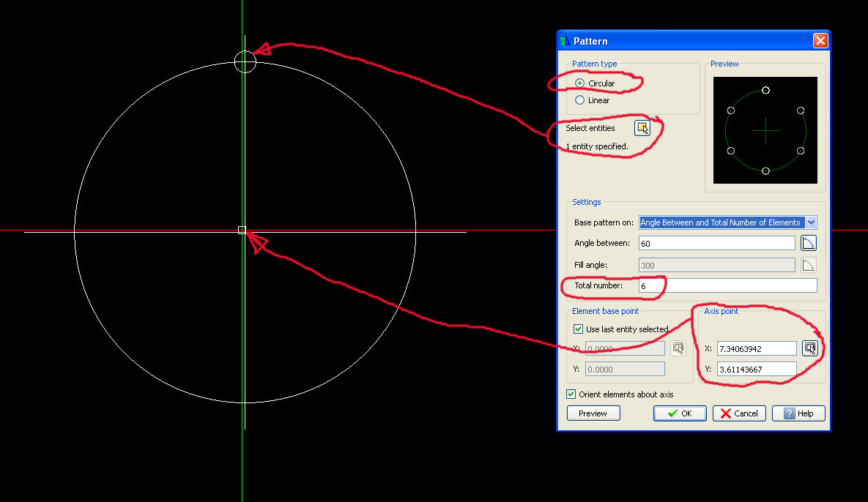
Task: Pick the Axis point from the drawing
Action: [x=810, y=348]
